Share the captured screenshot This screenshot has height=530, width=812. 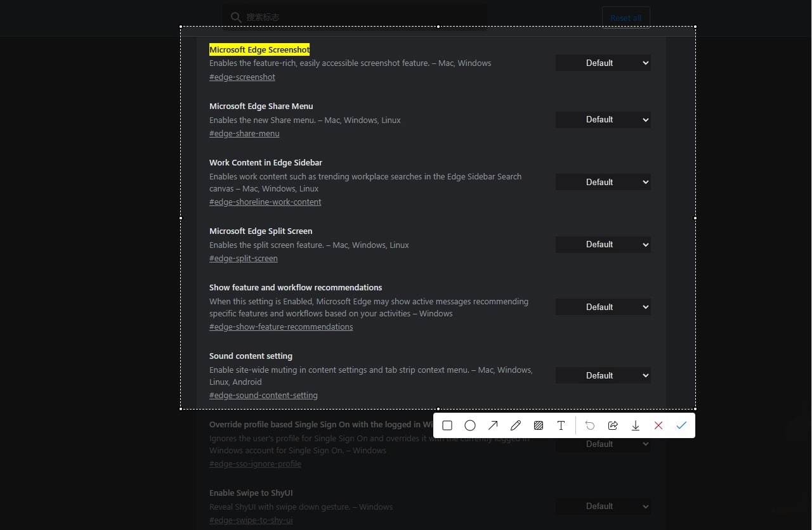pyautogui.click(x=613, y=425)
